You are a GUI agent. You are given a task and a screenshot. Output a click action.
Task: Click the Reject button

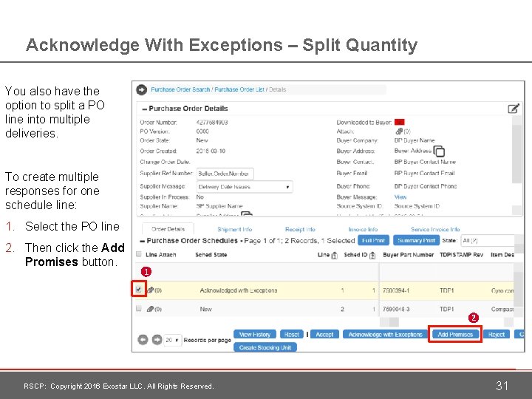pyautogui.click(x=497, y=335)
